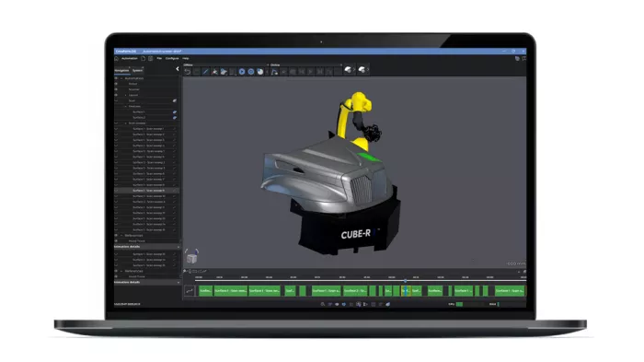Toggle right-side check of first scan sweep row

[x=175, y=129]
